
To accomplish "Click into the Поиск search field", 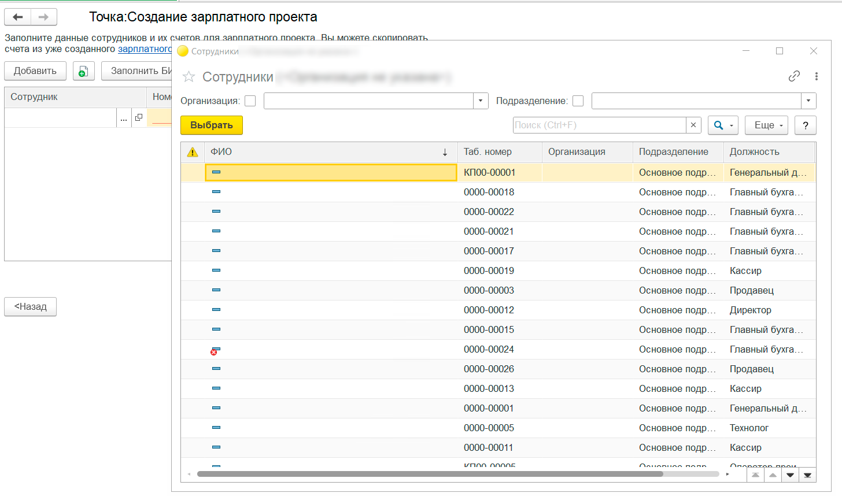I will [599, 125].
